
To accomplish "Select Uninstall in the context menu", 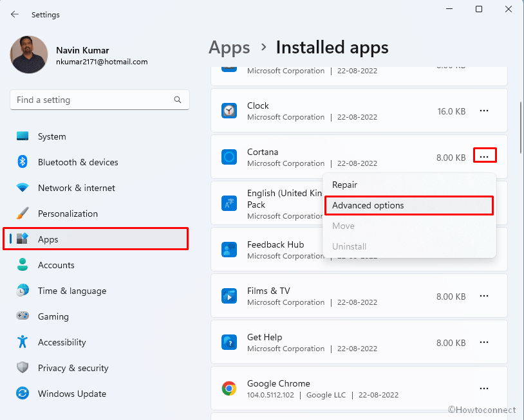I will [x=409, y=246].
